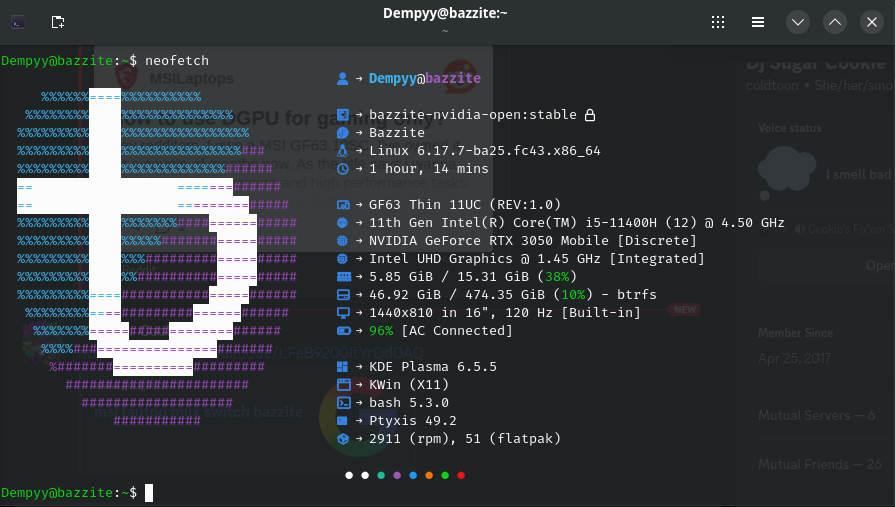
Task: Maximize the window with the up chevron
Action: pyautogui.click(x=835, y=22)
